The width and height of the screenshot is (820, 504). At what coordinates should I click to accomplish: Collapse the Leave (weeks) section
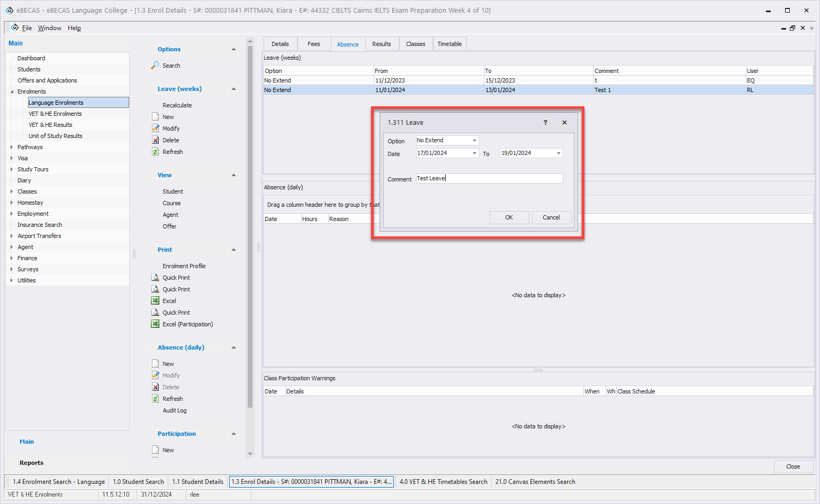[x=233, y=89]
